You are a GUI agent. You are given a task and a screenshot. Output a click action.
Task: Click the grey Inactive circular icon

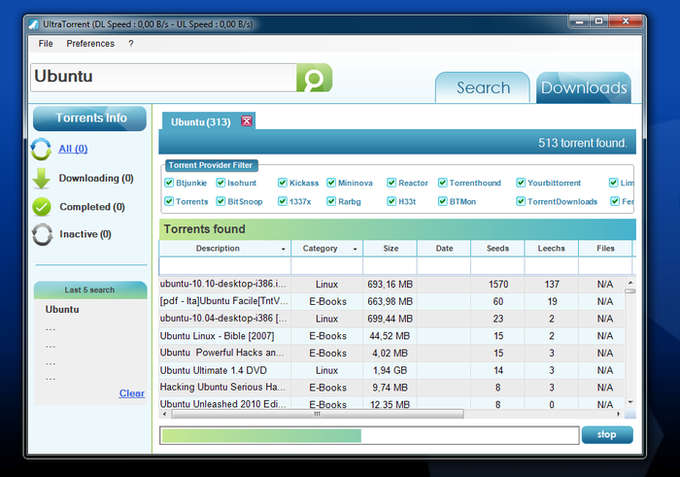point(42,234)
